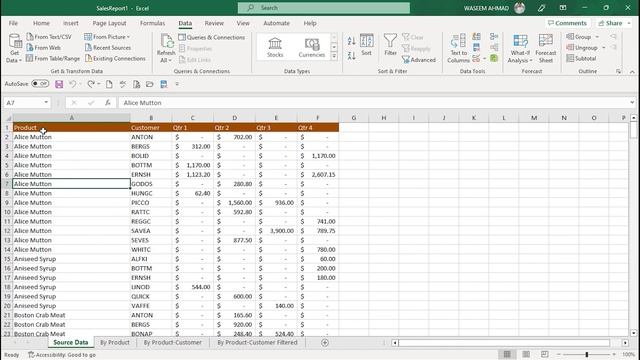Screen dimensions: 640x360
Task: Click the zoom slider handle
Action: point(587,354)
